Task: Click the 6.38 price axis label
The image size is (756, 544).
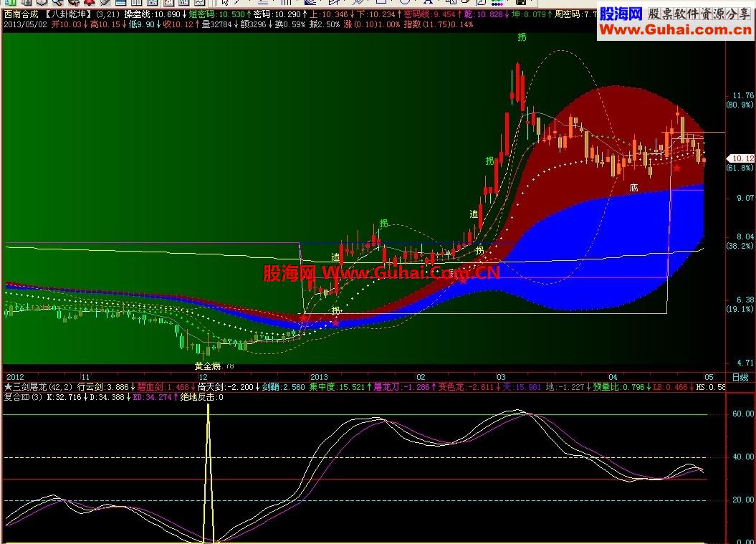Action: [x=745, y=300]
